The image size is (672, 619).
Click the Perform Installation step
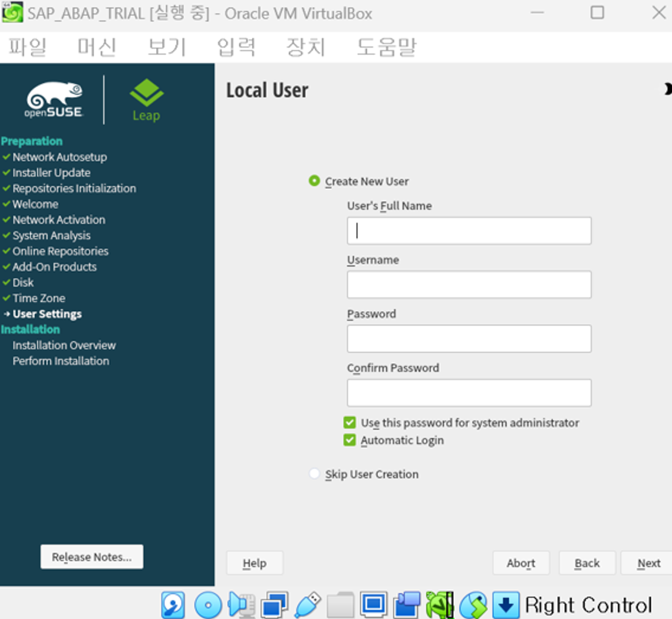61,361
